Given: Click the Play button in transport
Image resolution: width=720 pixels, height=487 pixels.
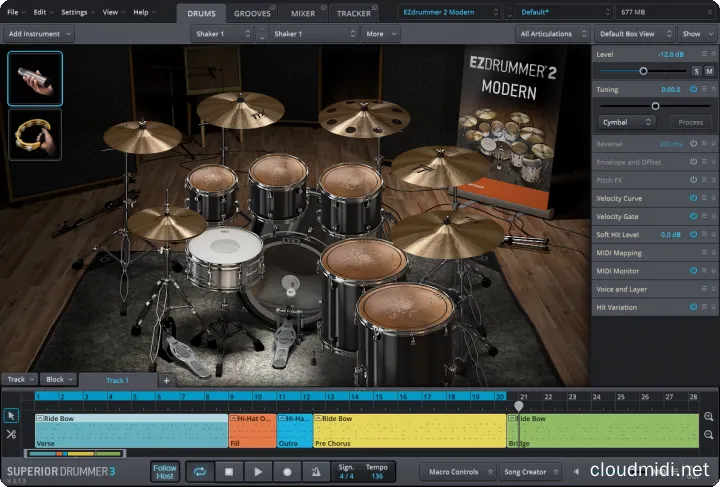Looking at the screenshot, I should (258, 471).
